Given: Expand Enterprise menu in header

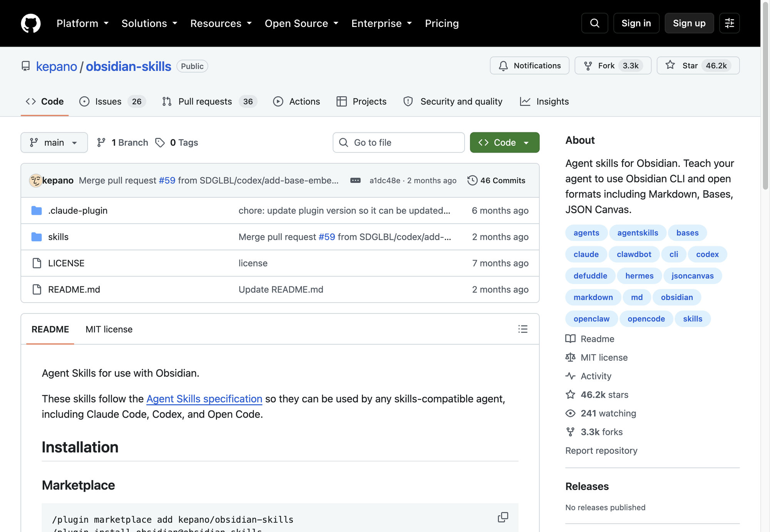Looking at the screenshot, I should tap(382, 23).
